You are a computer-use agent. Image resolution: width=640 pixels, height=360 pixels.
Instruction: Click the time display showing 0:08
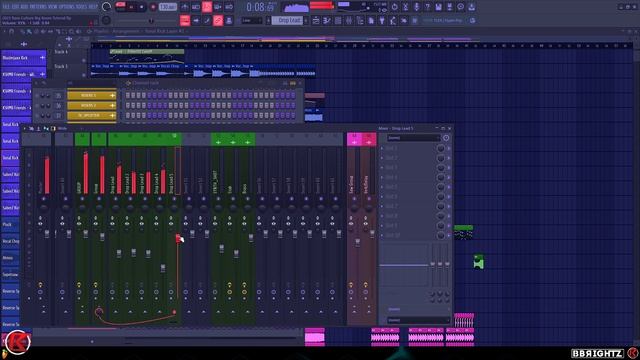(x=260, y=7)
